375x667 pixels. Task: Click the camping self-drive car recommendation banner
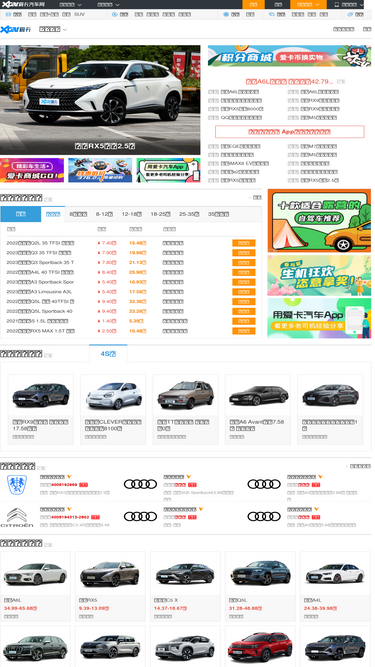319,221
